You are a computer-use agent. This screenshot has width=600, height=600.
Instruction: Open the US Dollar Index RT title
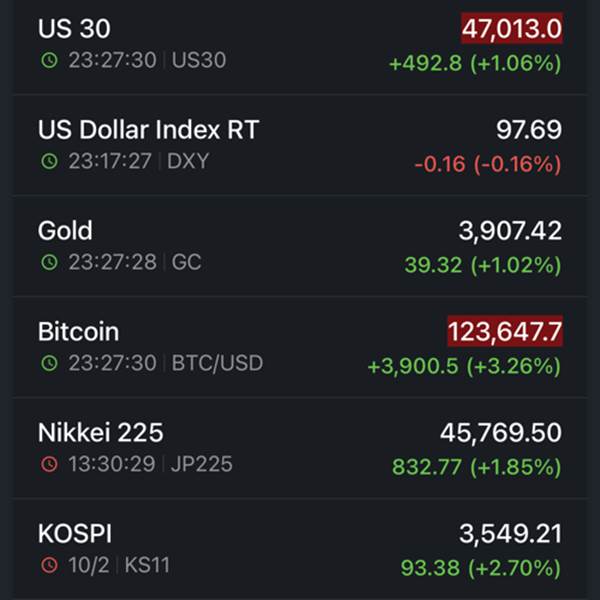pyautogui.click(x=148, y=130)
